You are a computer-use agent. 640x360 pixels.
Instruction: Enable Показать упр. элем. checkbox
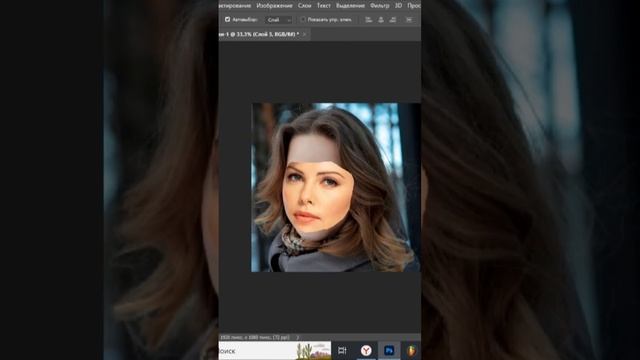303,19
